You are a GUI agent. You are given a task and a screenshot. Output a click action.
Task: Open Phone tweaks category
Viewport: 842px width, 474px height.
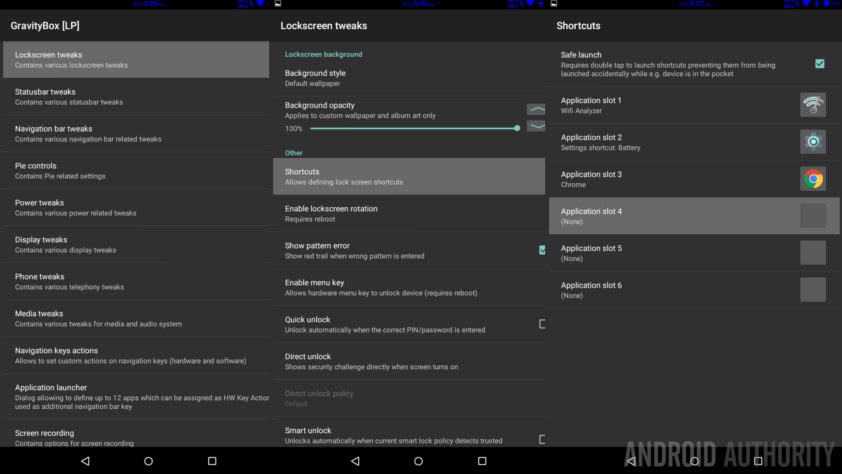(x=136, y=282)
